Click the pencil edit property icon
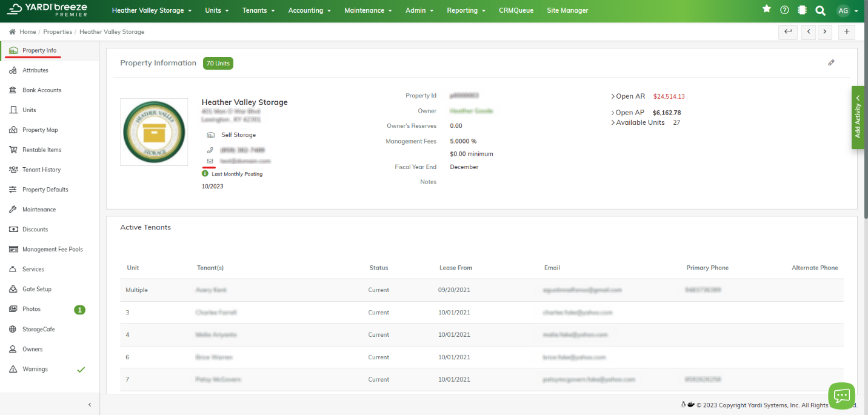This screenshot has height=415, width=868. [831, 62]
